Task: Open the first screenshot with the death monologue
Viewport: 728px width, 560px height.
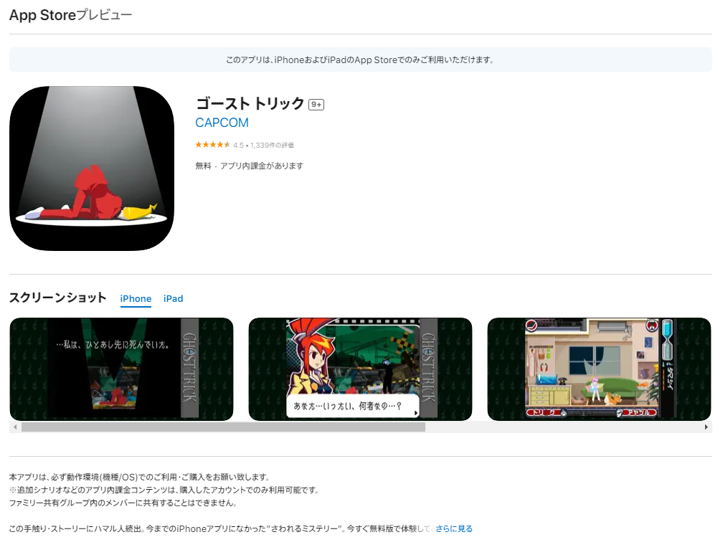Action: 121,369
